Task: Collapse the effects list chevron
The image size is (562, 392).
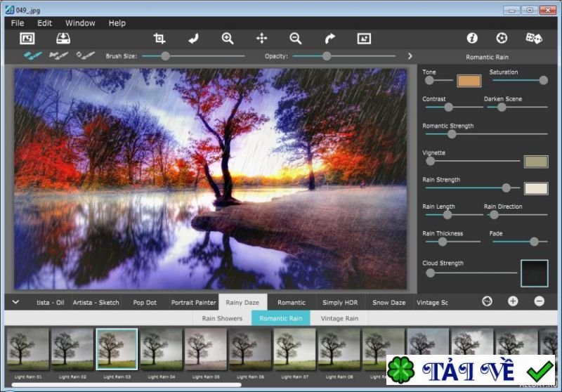Action: [15, 302]
